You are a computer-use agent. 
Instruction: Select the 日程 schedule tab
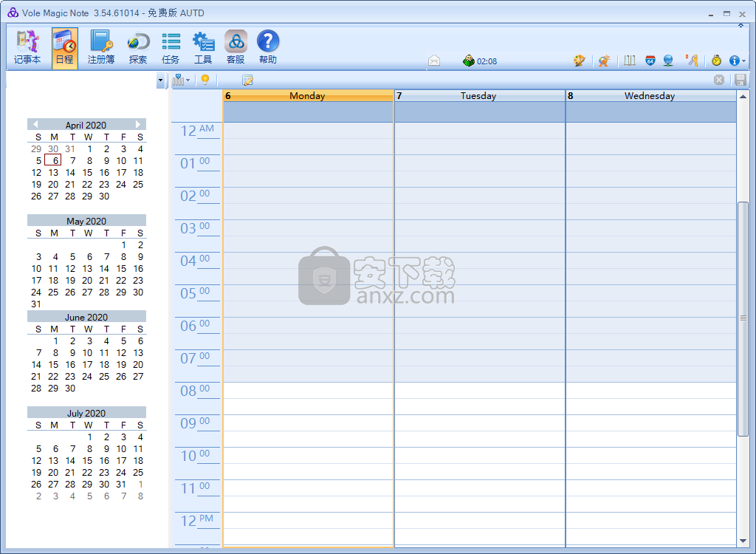pos(65,48)
